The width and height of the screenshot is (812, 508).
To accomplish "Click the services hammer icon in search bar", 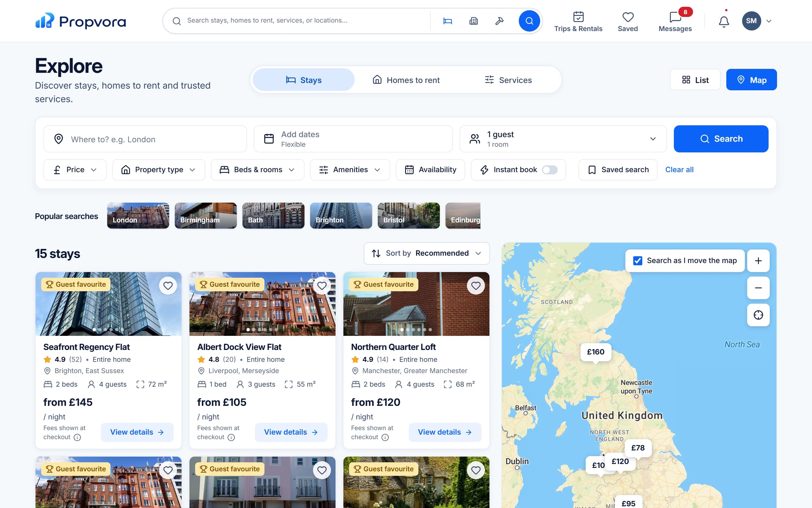I will 499,21.
